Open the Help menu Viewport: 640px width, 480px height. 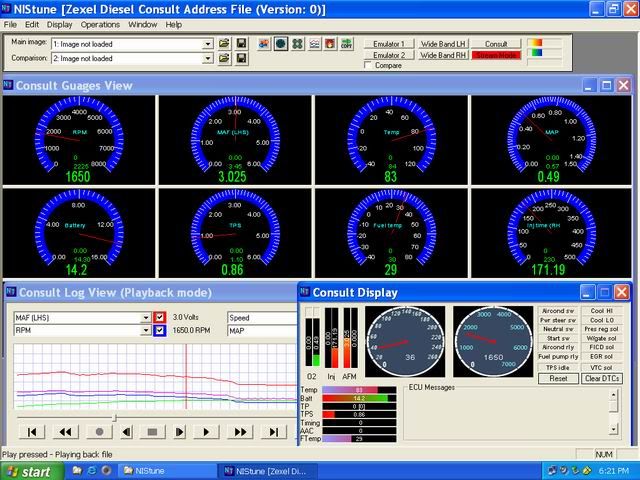click(x=173, y=24)
